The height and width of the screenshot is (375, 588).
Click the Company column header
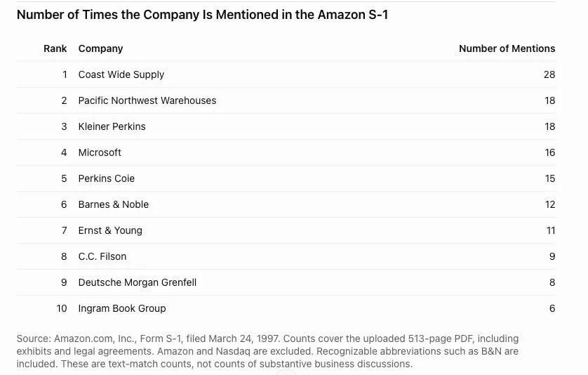(100, 48)
